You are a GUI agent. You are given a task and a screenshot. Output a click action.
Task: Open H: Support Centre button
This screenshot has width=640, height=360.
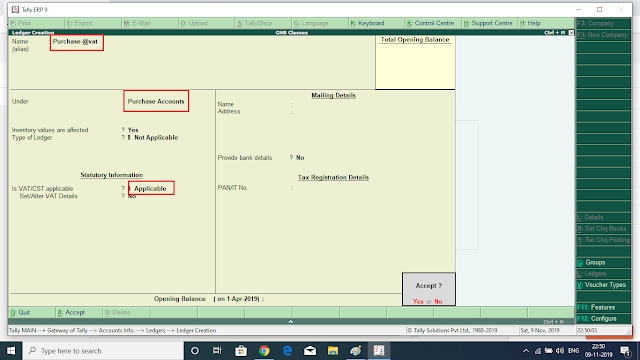[490, 23]
